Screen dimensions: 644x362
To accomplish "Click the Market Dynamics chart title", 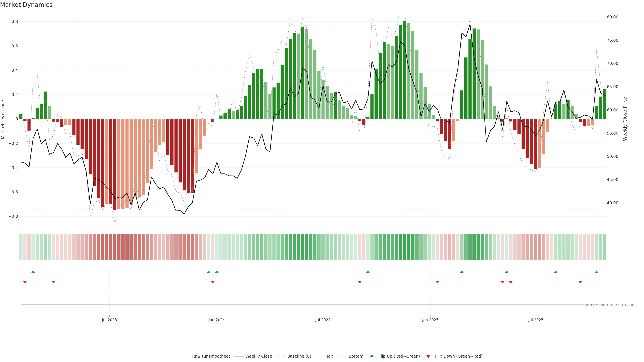I will [26, 5].
